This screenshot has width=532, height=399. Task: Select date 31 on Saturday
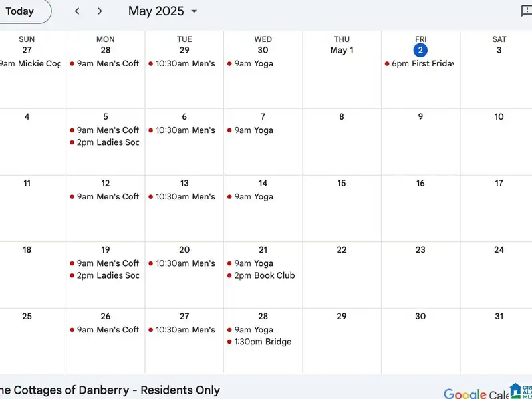[499, 317]
